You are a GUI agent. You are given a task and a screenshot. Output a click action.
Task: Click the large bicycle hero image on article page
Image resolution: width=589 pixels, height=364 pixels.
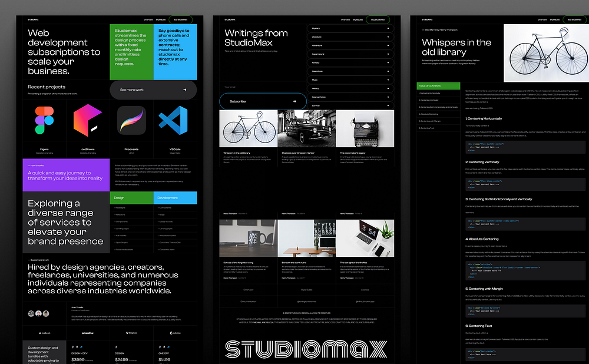(x=546, y=53)
